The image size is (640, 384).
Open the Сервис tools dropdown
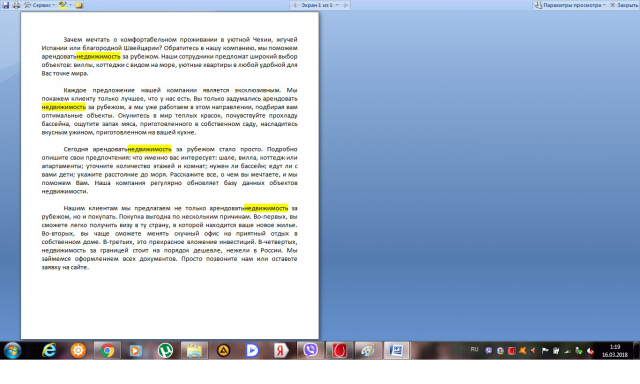(40, 5)
